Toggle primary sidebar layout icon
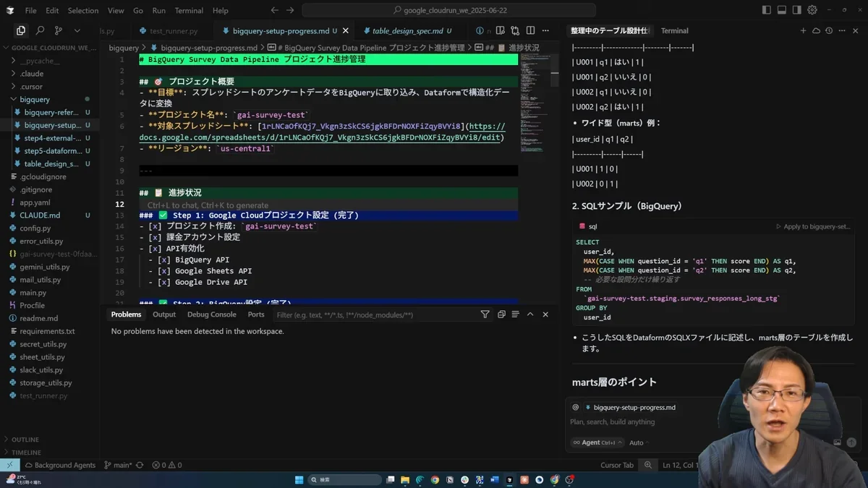The image size is (868, 488). tap(767, 10)
